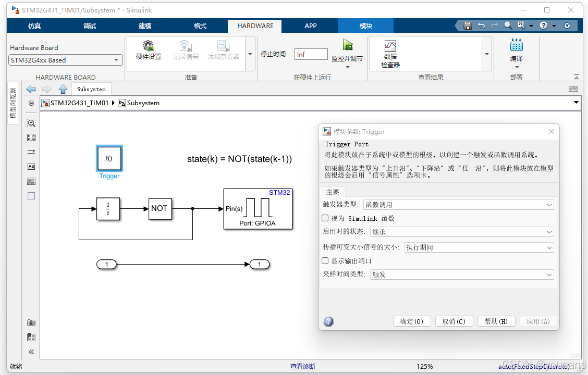Click STM32G431_TIM01 in the breadcrumb

click(79, 103)
